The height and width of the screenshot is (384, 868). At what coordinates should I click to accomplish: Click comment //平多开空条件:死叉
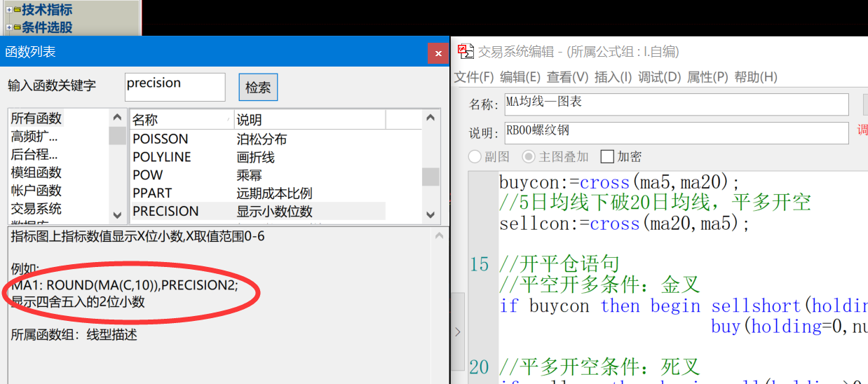599,366
